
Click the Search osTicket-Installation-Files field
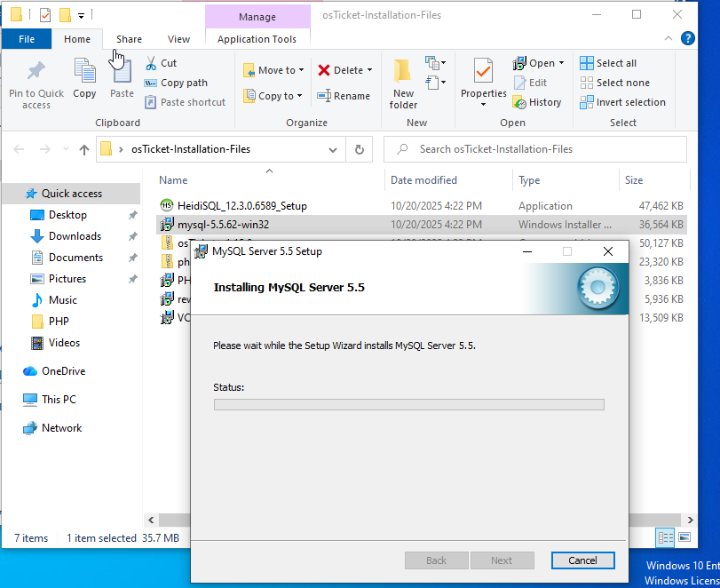click(x=535, y=149)
